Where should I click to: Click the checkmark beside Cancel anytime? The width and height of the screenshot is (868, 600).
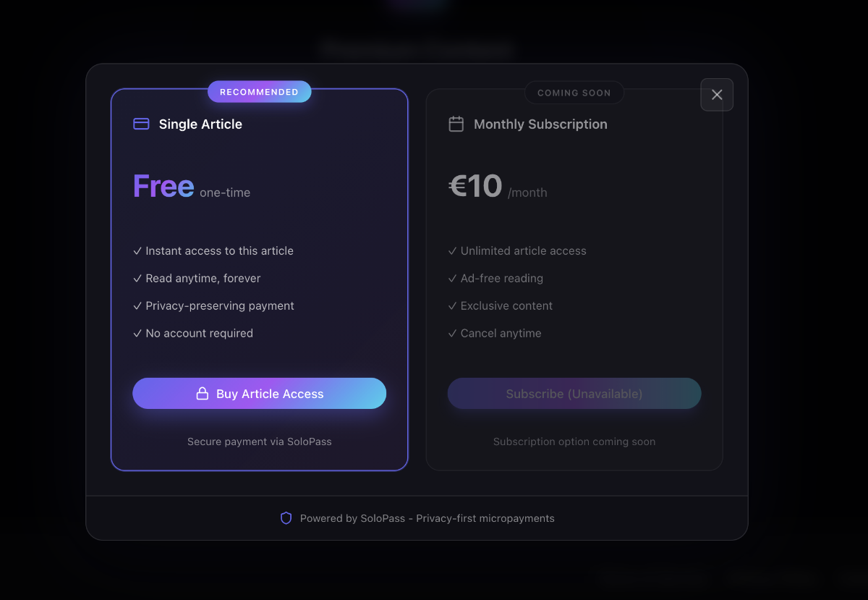tap(452, 333)
